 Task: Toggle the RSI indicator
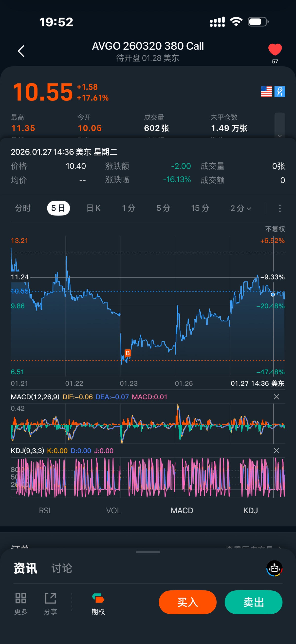[44, 510]
